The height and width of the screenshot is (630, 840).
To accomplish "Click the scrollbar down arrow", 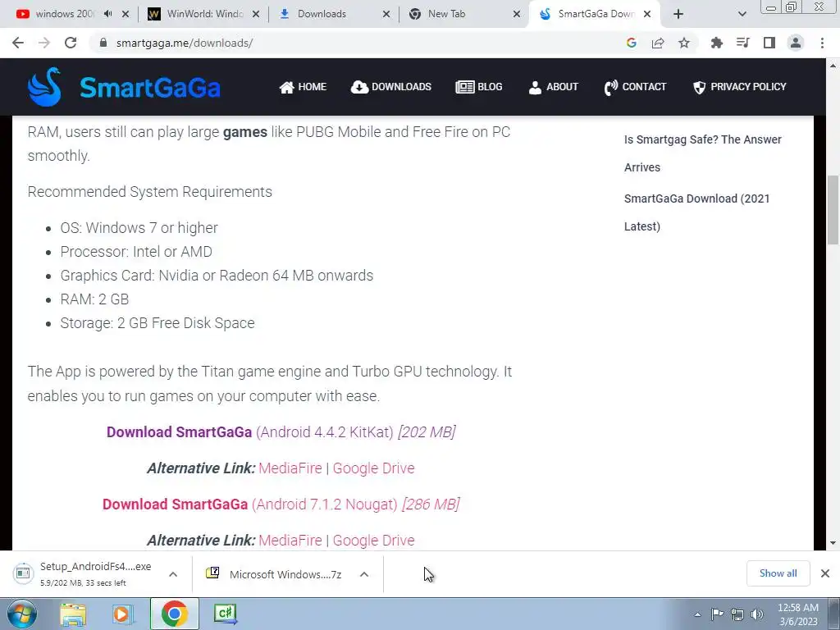I will 833,543.
